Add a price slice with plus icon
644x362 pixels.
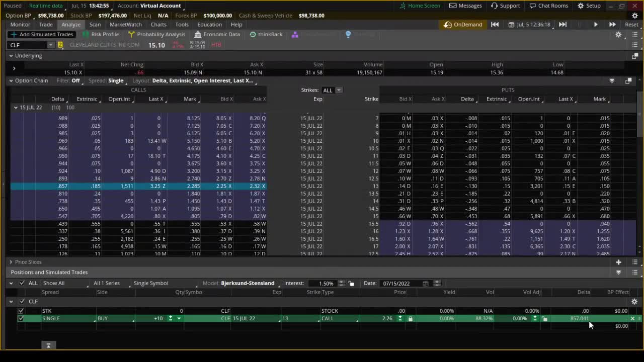(x=618, y=262)
